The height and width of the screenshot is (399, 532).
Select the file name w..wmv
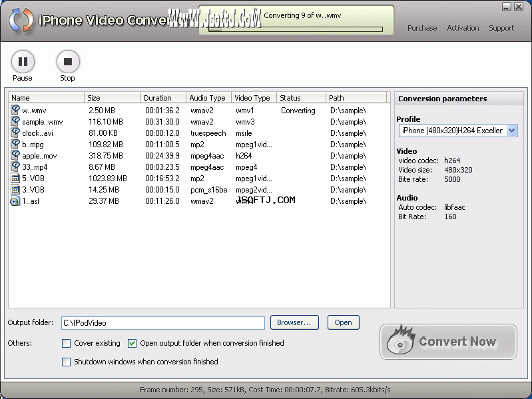tap(34, 111)
